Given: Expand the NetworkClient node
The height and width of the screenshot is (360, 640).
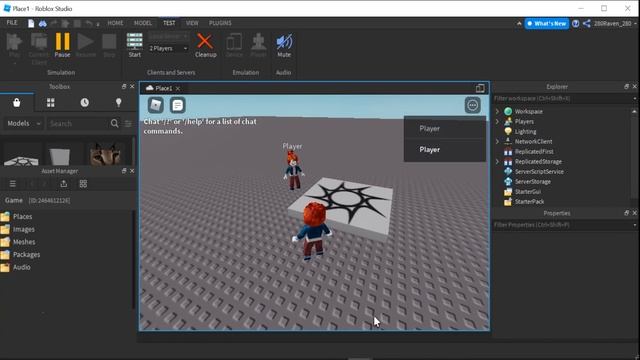Looking at the screenshot, I should [x=497, y=141].
